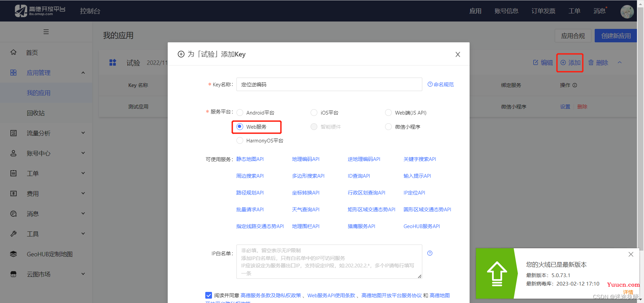Screen dimensions: 644x303
Task: Open the 静态地图API link
Action: tap(250, 159)
